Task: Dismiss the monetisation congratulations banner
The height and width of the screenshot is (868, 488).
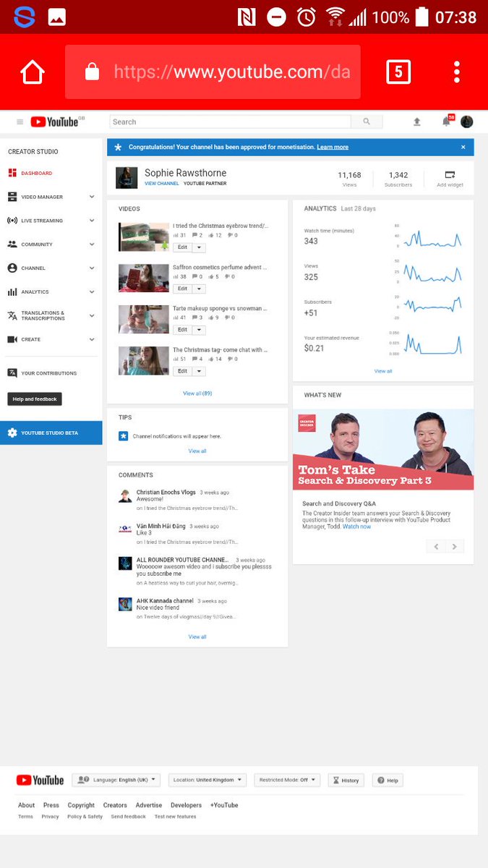Action: click(x=463, y=147)
